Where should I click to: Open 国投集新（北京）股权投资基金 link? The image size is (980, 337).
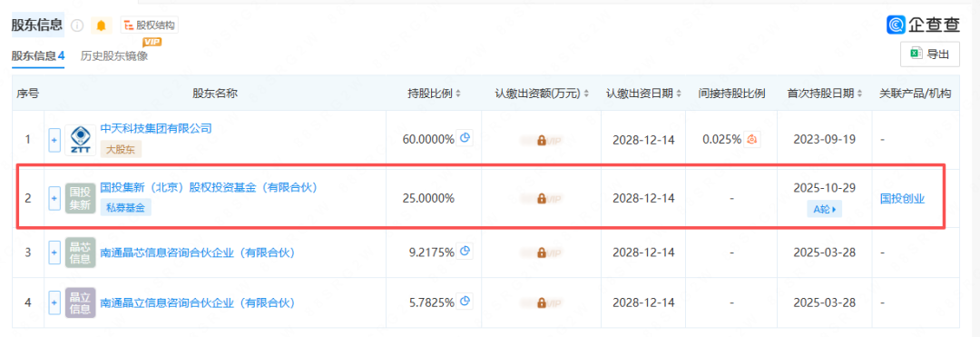209,187
